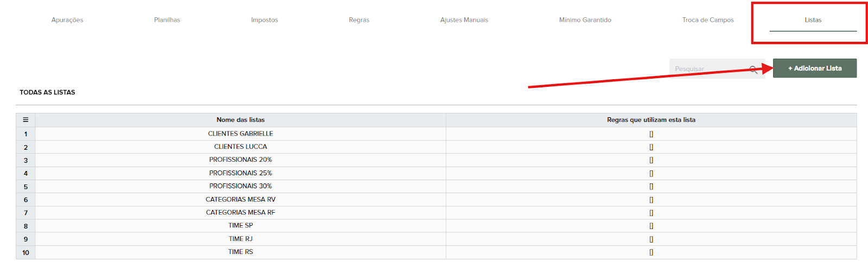
Task: Select the Regras tab
Action: point(359,20)
